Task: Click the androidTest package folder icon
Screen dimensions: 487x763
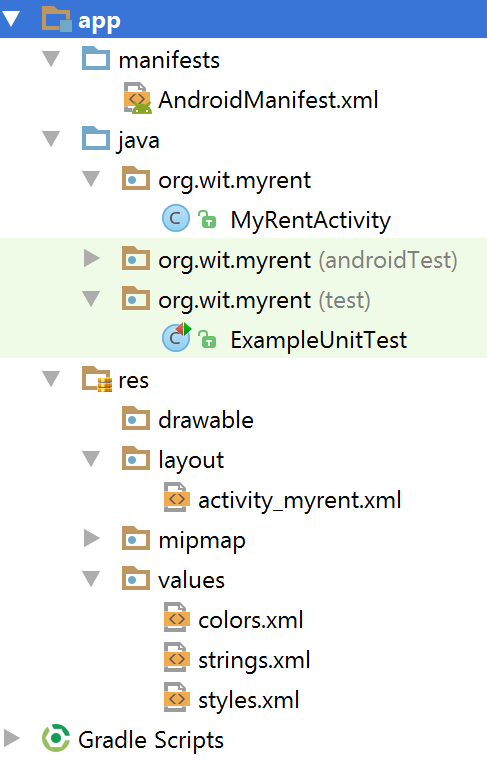Action: 136,258
